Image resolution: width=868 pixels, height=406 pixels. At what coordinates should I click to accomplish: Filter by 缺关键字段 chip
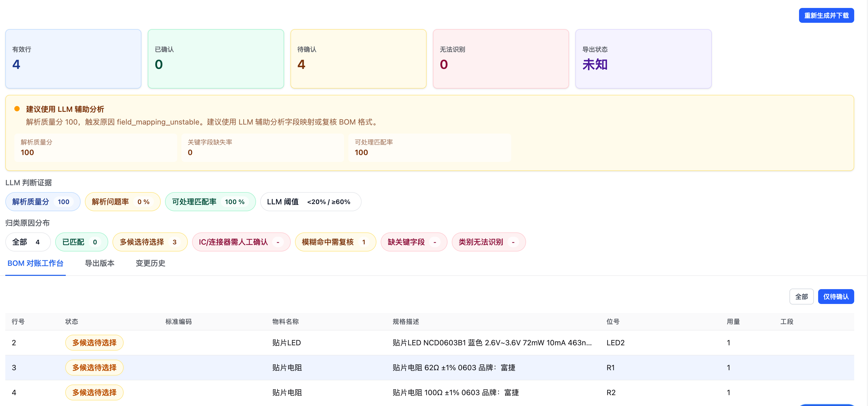pyautogui.click(x=414, y=242)
